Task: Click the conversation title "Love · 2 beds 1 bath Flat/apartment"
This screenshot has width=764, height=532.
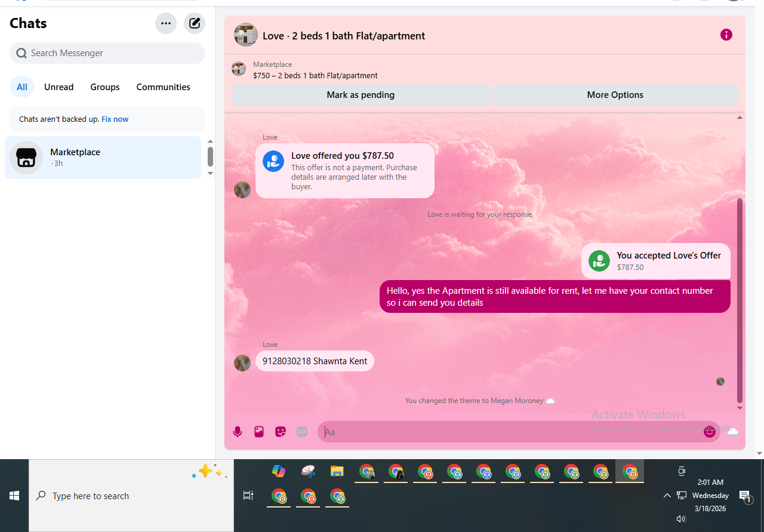Action: tap(344, 36)
